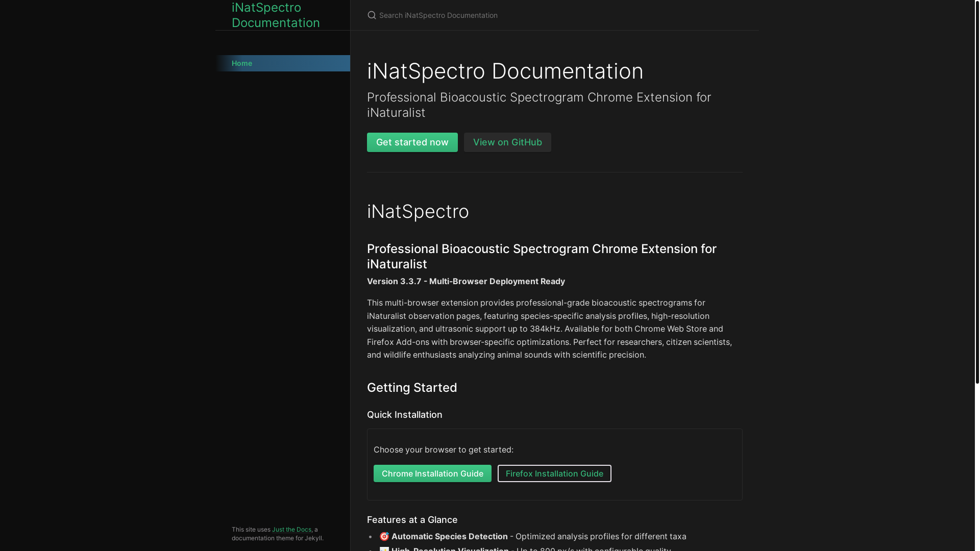Click the target emoji by Automatic Species Detection
The image size is (980, 551).
coord(384,536)
